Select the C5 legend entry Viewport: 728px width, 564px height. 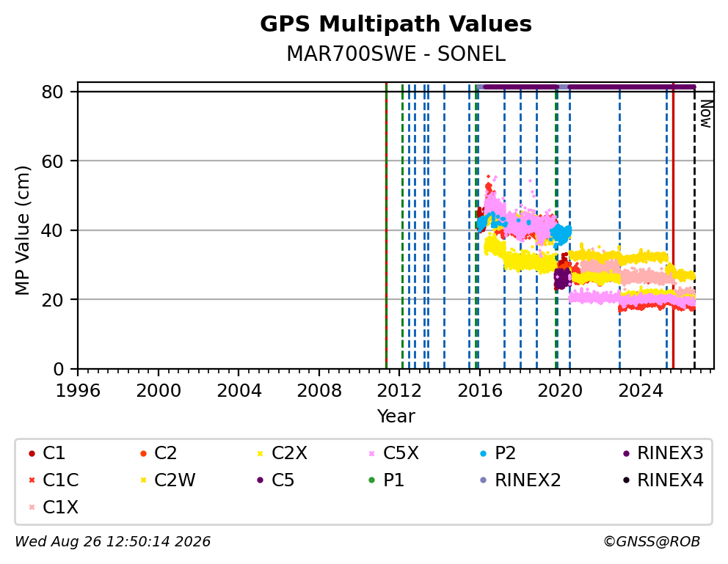pos(275,480)
